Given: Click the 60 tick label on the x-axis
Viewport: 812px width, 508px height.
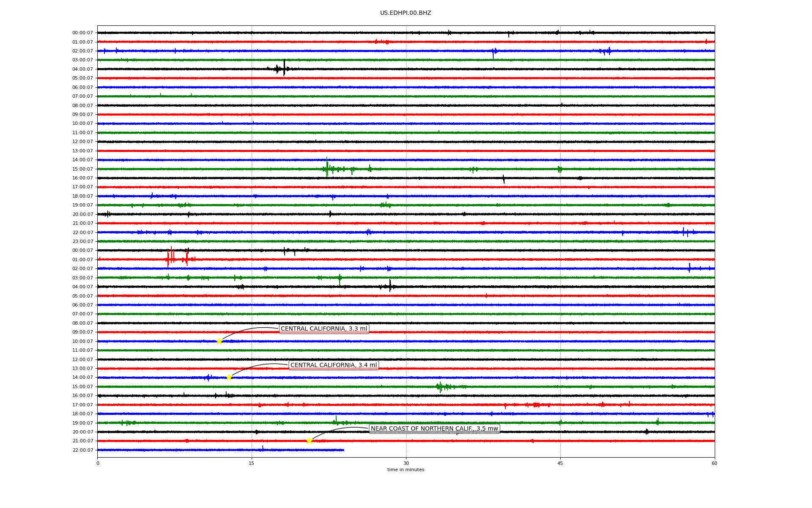Looking at the screenshot, I should click(714, 463).
